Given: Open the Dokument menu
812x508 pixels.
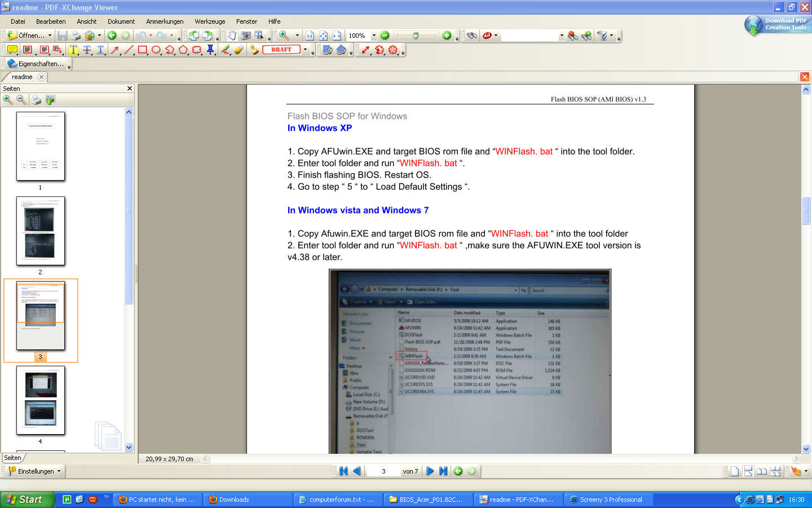Looking at the screenshot, I should click(x=121, y=21).
